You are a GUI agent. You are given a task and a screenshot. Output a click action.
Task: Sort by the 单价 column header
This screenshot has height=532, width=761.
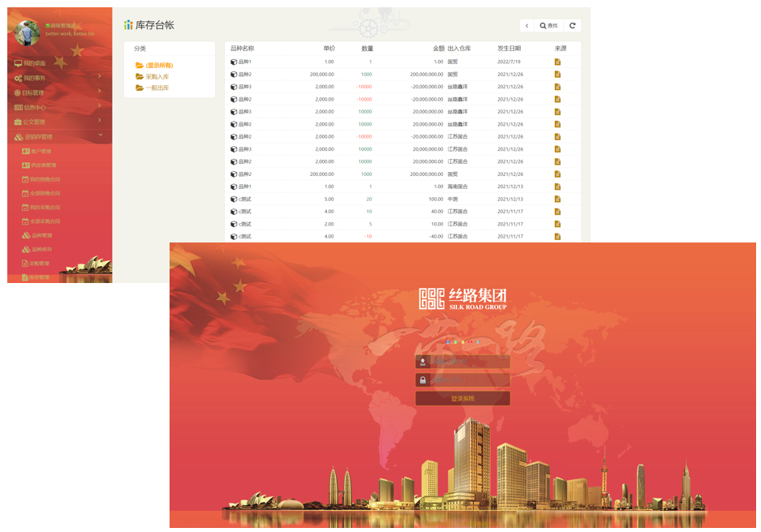pos(329,49)
